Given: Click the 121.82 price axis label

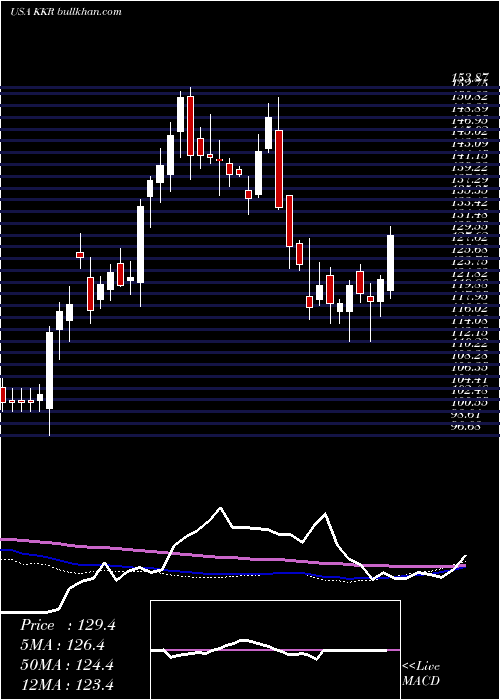Looking at the screenshot, I should pos(469,273).
